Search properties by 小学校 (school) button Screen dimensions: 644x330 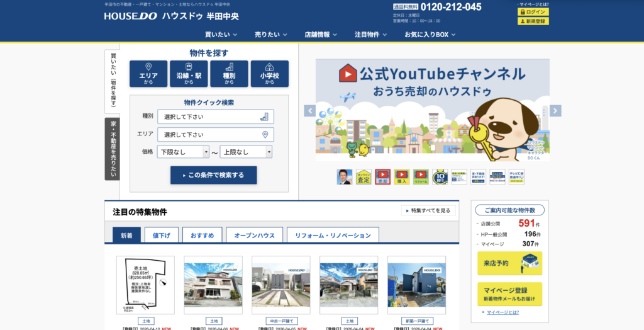[x=269, y=74]
